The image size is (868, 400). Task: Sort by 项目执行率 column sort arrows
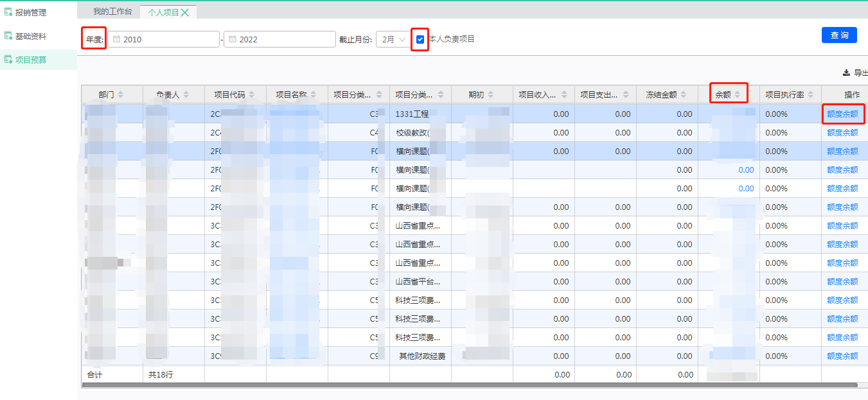[811, 94]
